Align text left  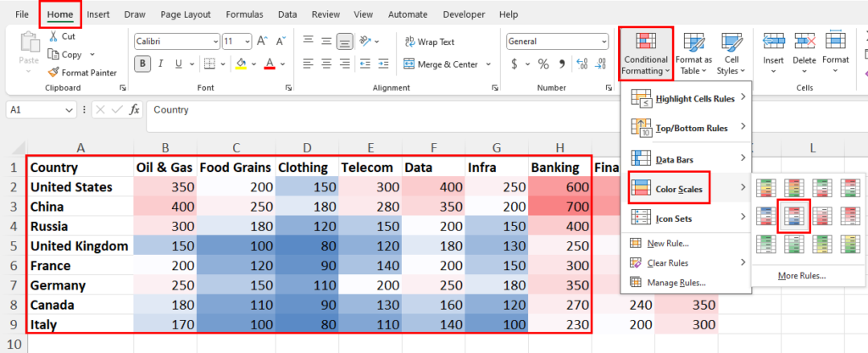[309, 64]
